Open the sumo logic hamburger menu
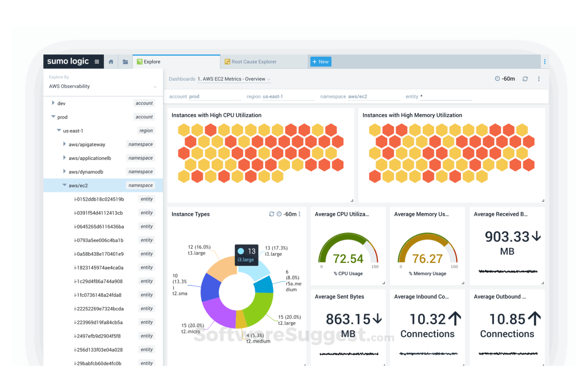 [x=97, y=61]
